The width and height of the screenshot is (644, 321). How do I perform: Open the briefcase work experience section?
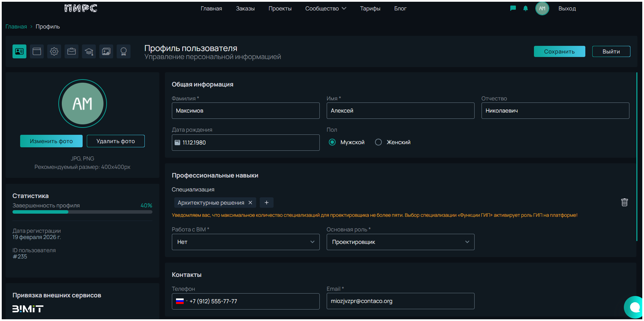72,51
